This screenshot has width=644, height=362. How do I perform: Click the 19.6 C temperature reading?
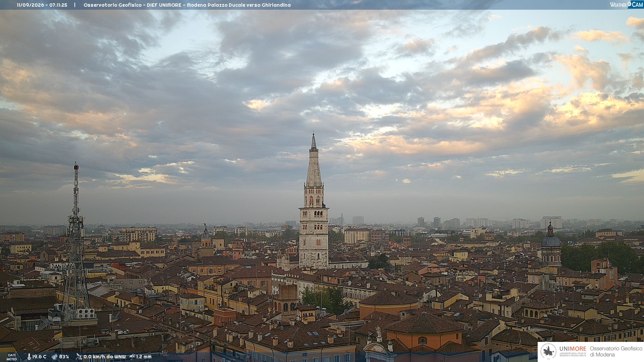[x=39, y=357]
